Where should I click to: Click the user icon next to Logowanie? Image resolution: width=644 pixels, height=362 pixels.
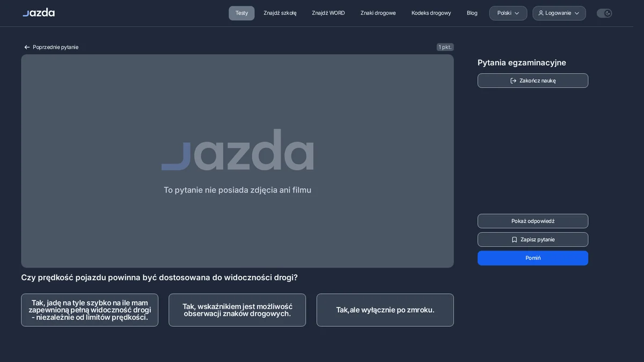(x=541, y=13)
